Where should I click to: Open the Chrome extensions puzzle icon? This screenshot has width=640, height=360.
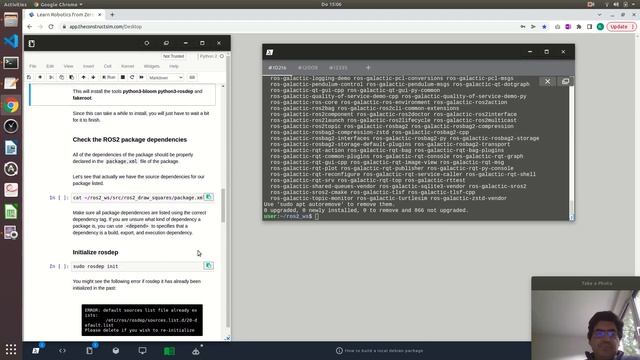pos(579,27)
